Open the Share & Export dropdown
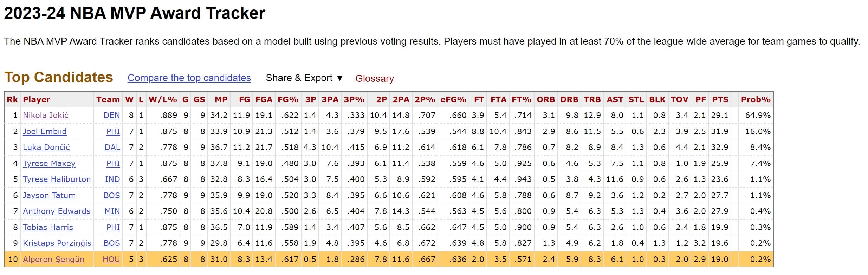The width and height of the screenshot is (868, 275). click(304, 78)
